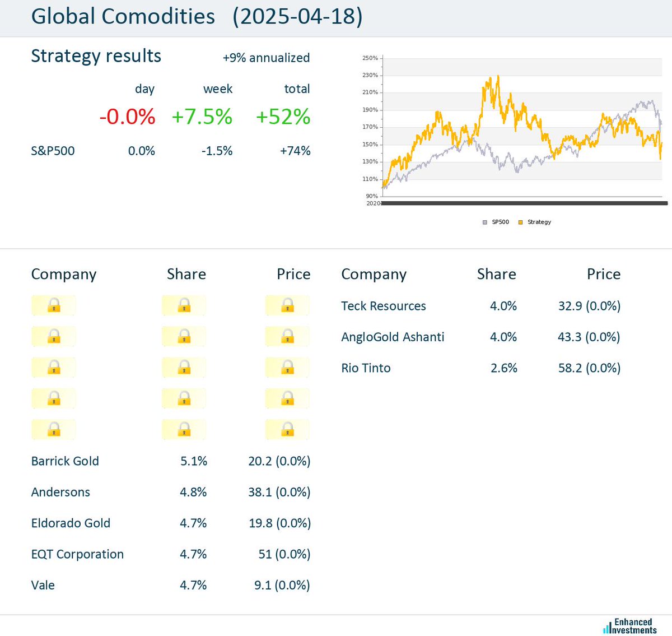Click the total column header
The height and width of the screenshot is (636, 672).
[x=297, y=89]
